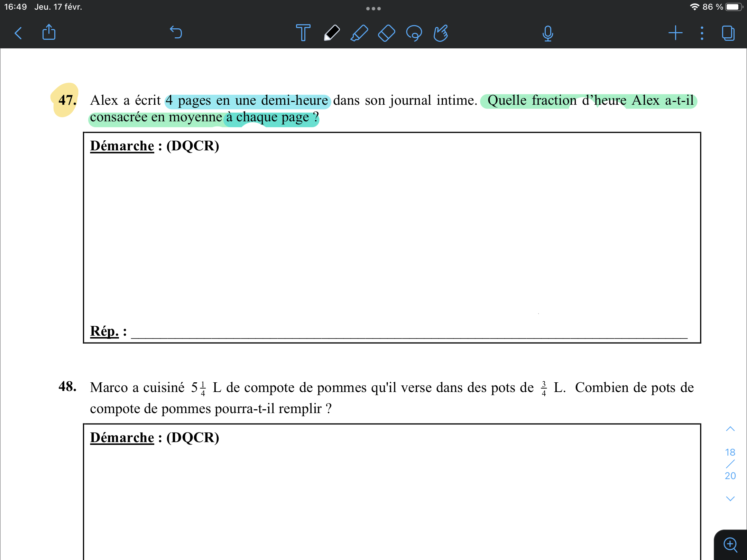Start audio recording with the microphone

pos(547,33)
